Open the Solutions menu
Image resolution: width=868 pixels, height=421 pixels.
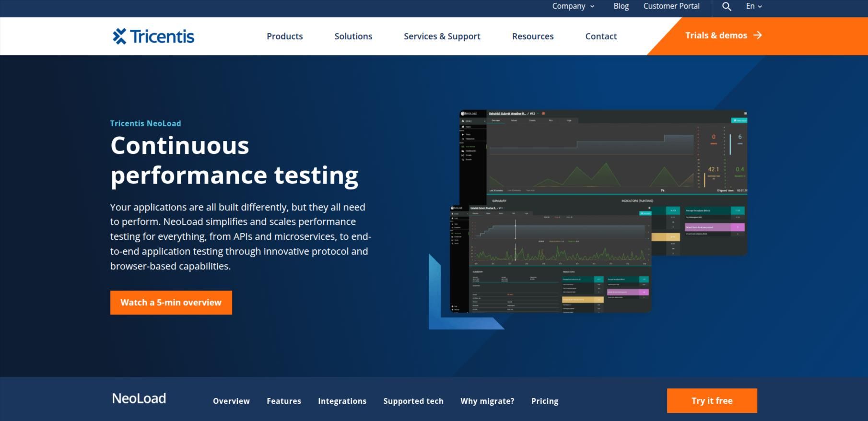[353, 36]
